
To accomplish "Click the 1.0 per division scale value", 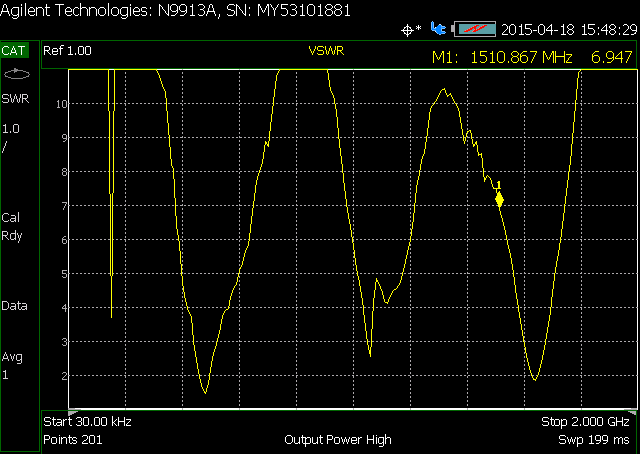I will [x=11, y=137].
